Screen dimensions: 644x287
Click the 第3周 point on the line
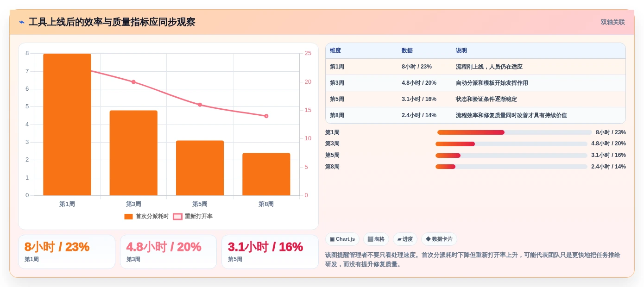point(133,82)
